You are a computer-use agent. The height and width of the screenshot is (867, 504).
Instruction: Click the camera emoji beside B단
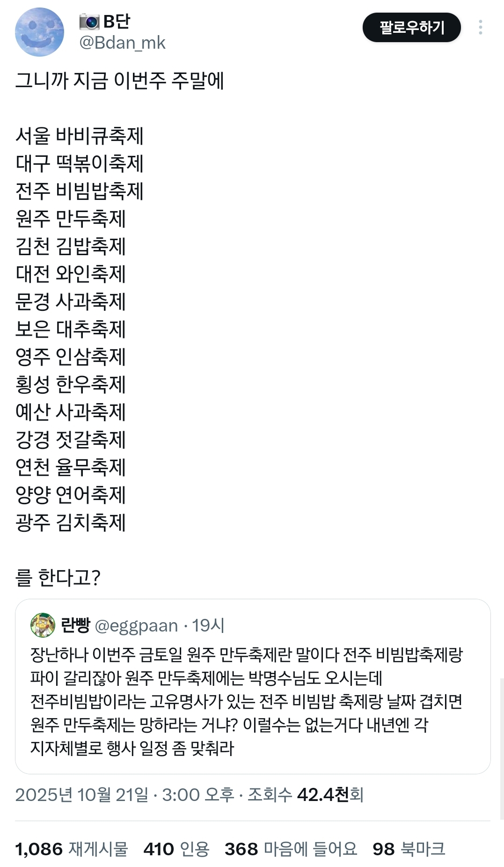pyautogui.click(x=89, y=22)
